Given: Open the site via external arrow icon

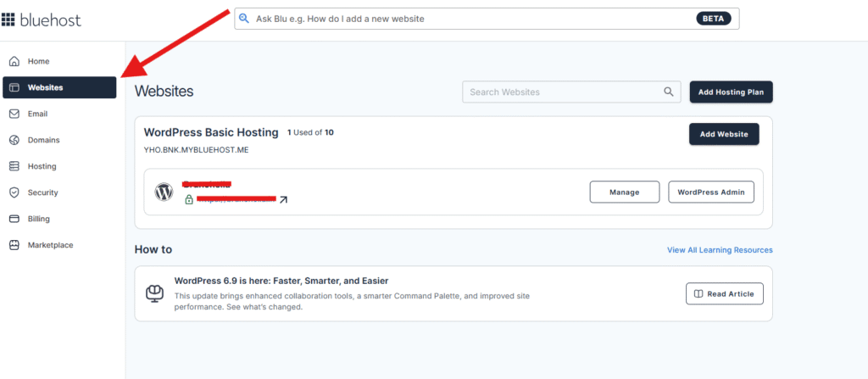Looking at the screenshot, I should (x=283, y=199).
